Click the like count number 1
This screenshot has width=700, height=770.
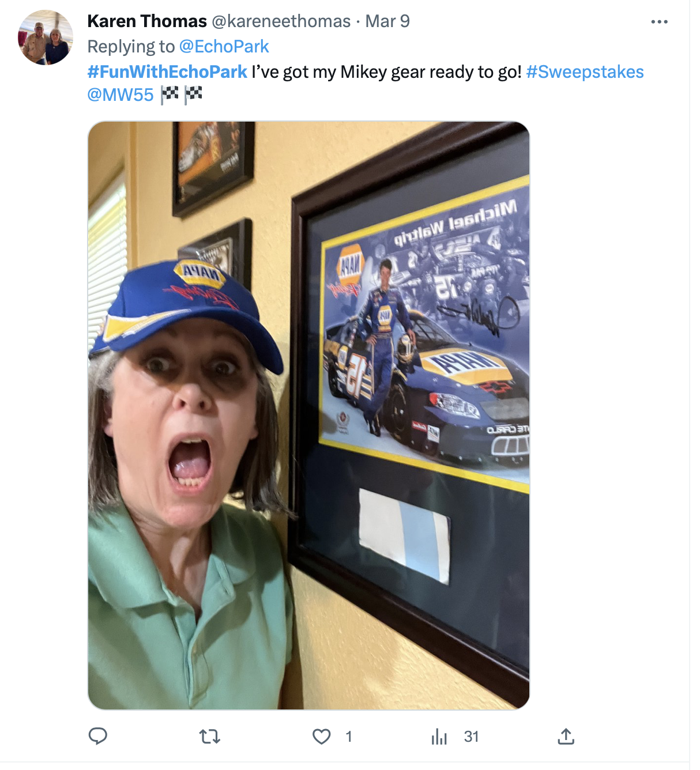tap(348, 737)
